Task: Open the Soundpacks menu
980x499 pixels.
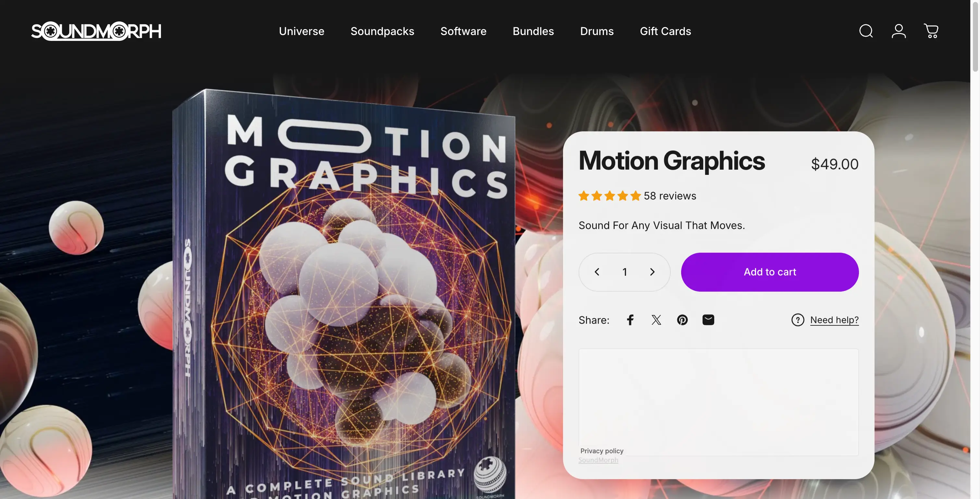Action: pyautogui.click(x=382, y=31)
